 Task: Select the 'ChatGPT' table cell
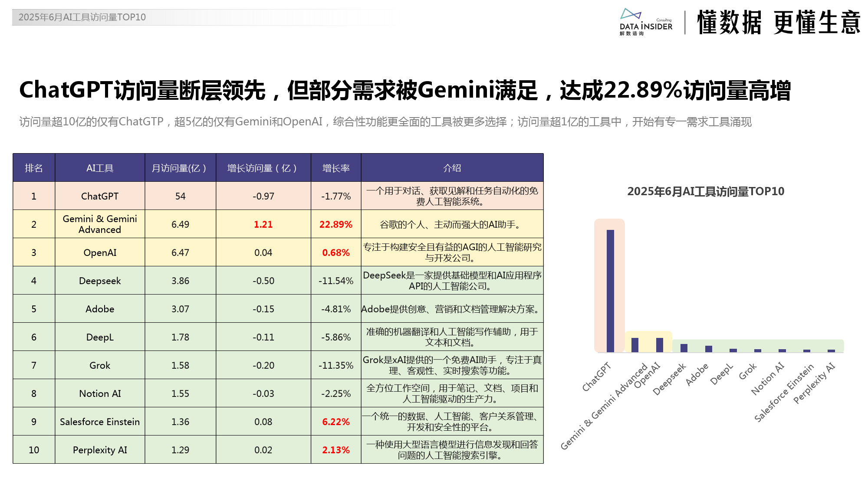coord(100,196)
